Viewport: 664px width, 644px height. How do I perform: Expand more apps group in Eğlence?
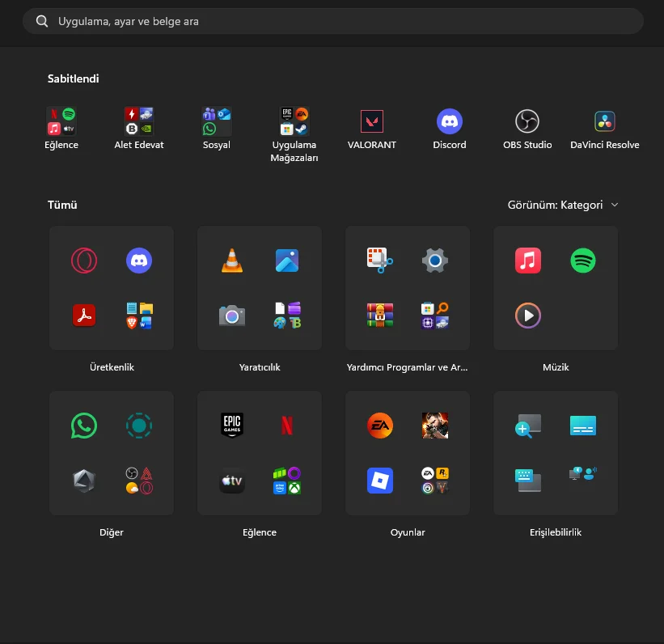pos(287,481)
